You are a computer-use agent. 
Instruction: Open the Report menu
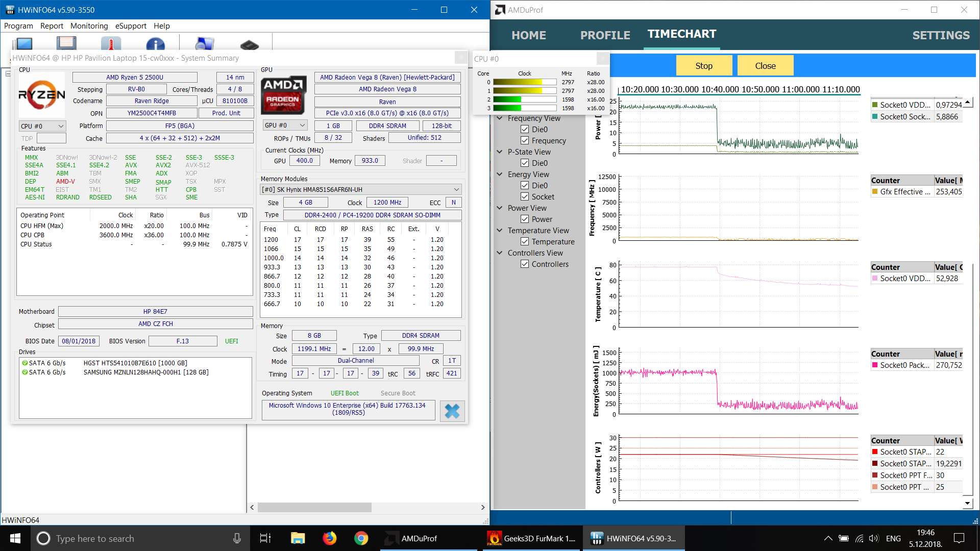(52, 26)
